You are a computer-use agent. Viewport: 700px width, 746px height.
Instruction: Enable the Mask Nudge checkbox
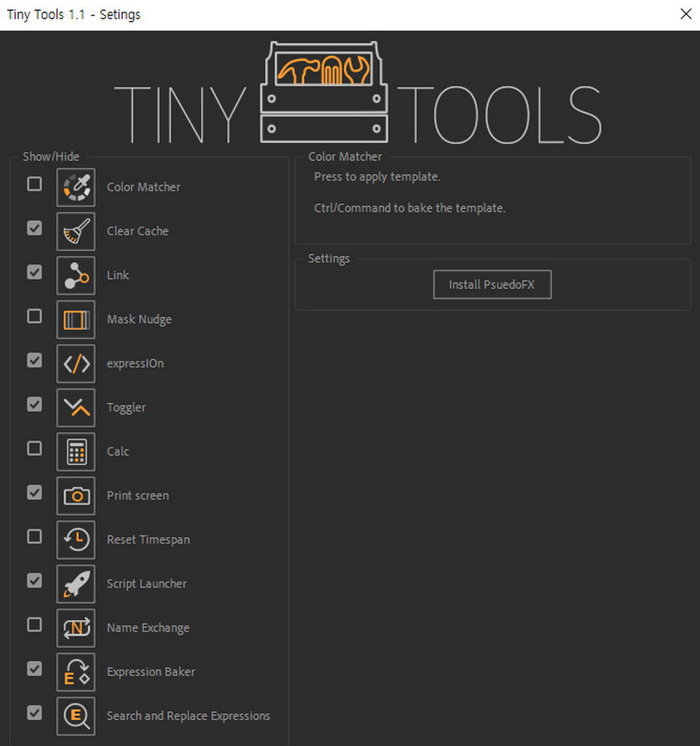(34, 316)
